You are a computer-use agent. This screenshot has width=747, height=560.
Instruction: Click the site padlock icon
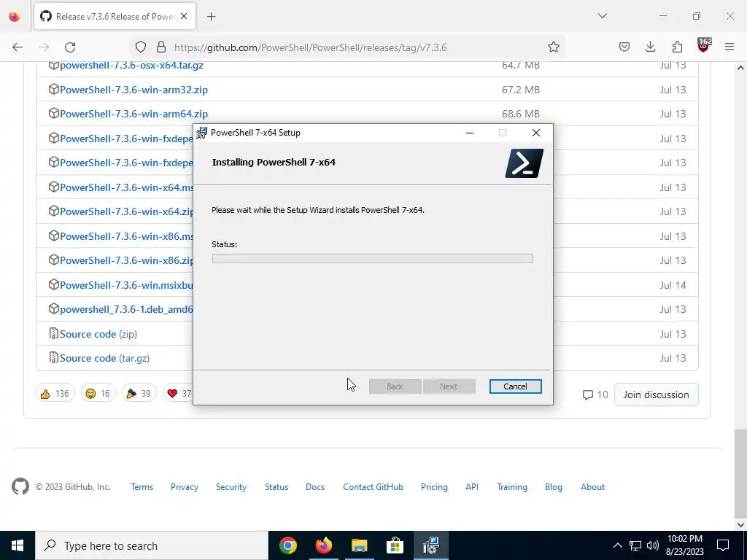161,47
